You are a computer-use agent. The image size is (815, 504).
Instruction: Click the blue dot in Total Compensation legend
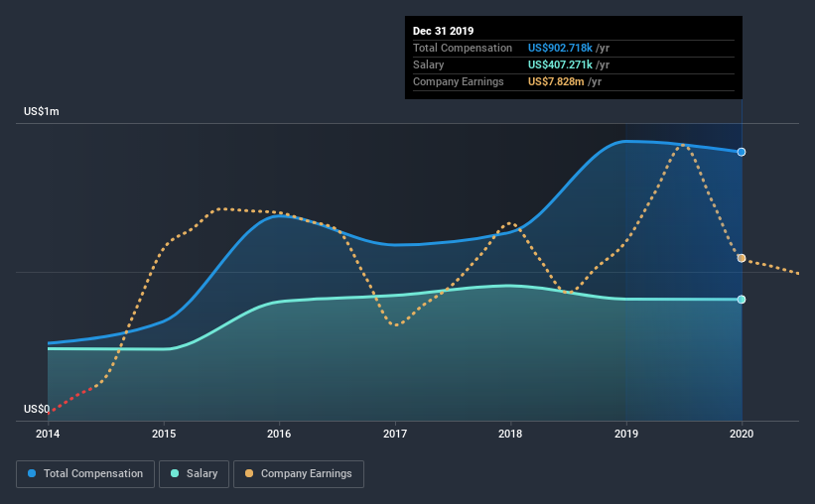[x=32, y=473]
